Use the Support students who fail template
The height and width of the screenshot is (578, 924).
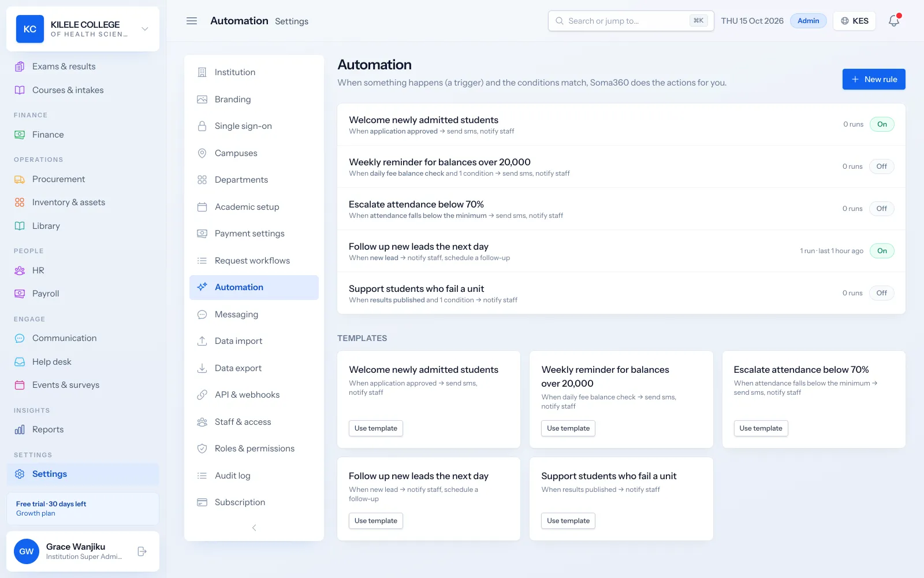tap(568, 521)
